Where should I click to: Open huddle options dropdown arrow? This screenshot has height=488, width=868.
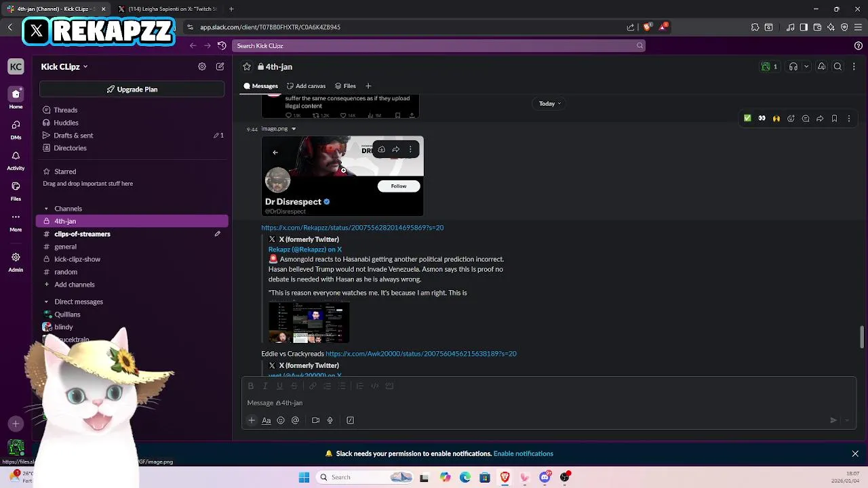(x=806, y=66)
